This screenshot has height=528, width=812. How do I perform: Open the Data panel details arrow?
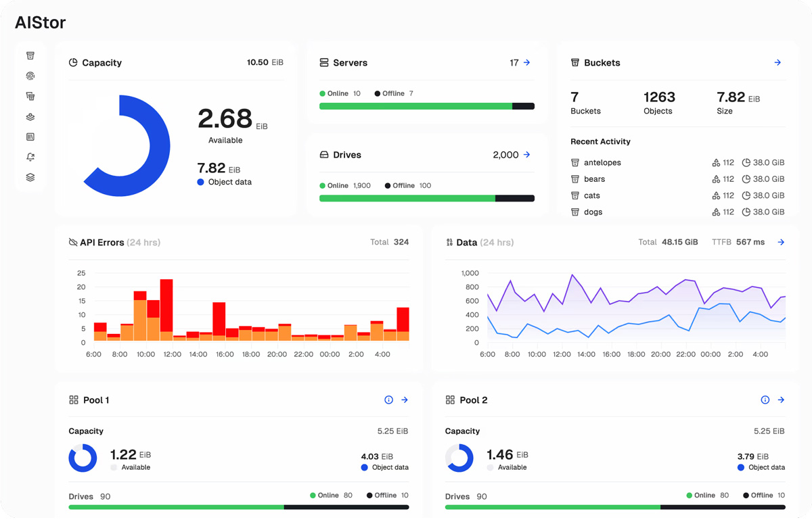781,242
